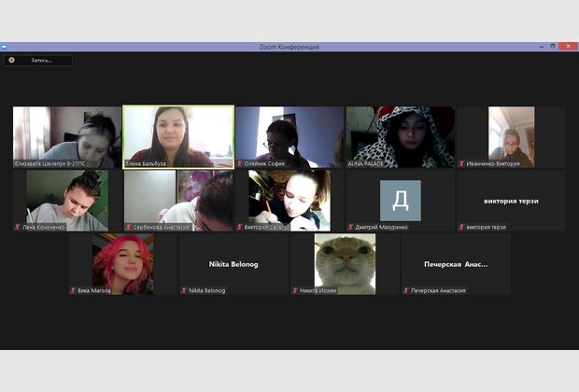Viewport: 579px width, 392px height.
Task: Click the large centered "виктория терзи" name
Action: (x=511, y=202)
